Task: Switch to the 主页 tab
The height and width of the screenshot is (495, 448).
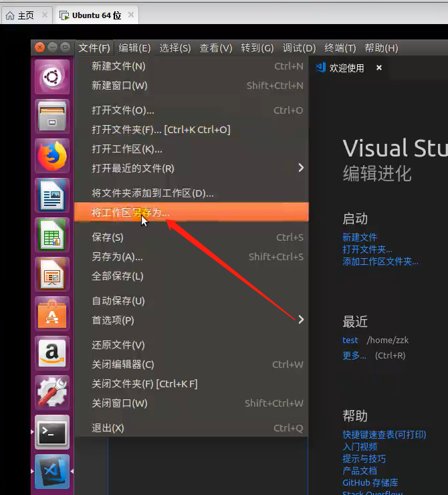Action: (x=26, y=15)
